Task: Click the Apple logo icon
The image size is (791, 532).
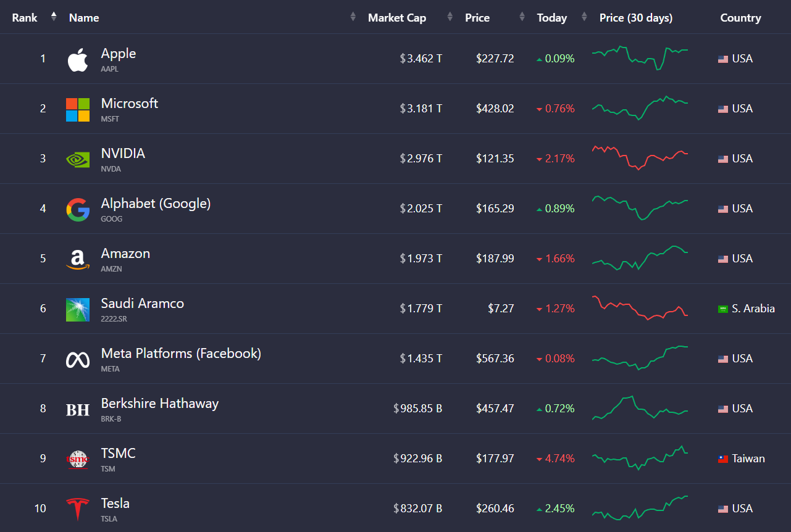Action: tap(78, 59)
